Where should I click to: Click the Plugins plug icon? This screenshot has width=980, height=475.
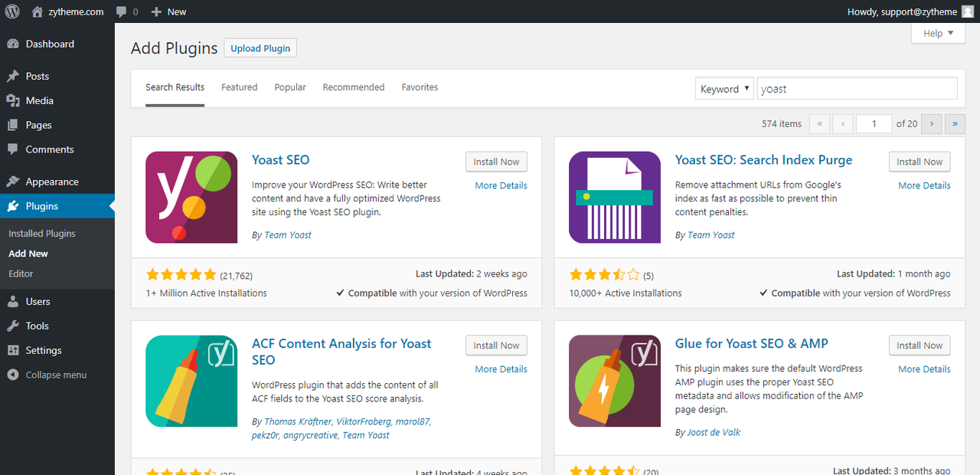point(12,206)
